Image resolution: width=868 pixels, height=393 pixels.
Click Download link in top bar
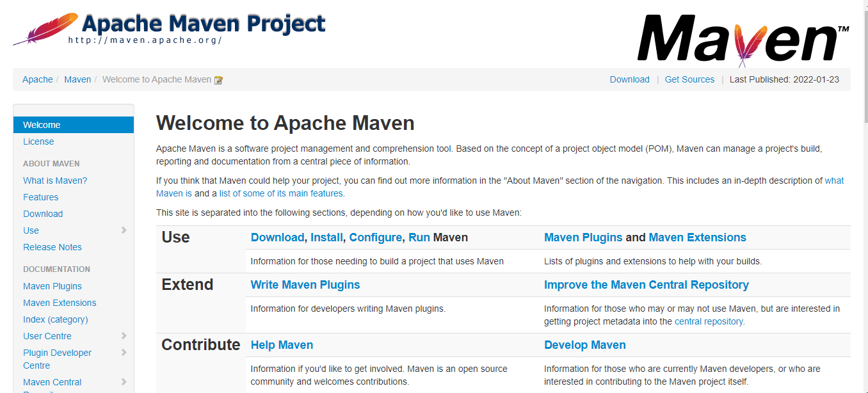(x=630, y=79)
